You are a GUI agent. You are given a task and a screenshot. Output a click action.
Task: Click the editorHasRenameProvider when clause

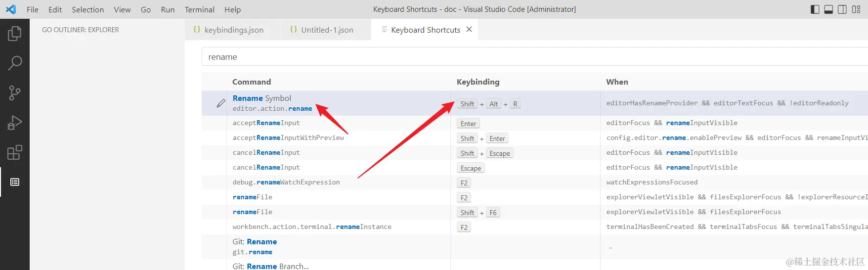point(727,103)
